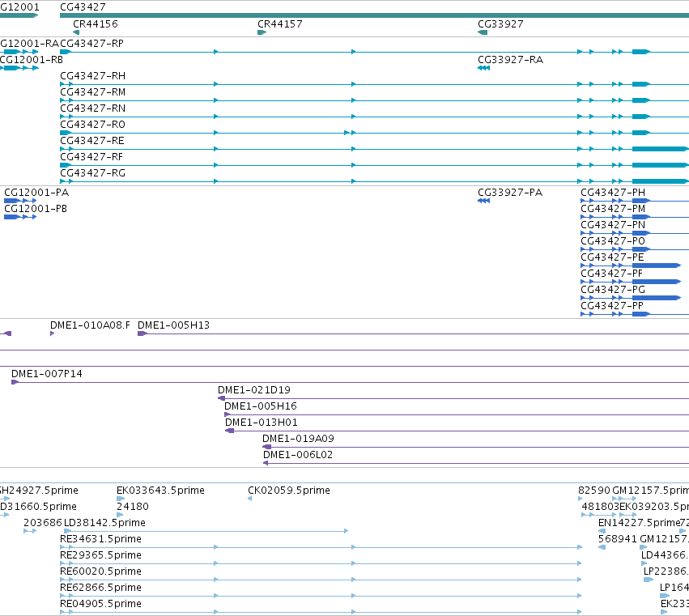
Task: Select the CG33927-PA protein glyph
Action: [x=484, y=201]
